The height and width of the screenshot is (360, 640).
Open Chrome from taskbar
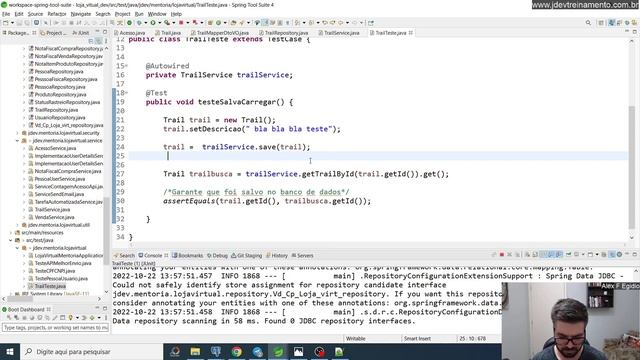tap(236, 351)
